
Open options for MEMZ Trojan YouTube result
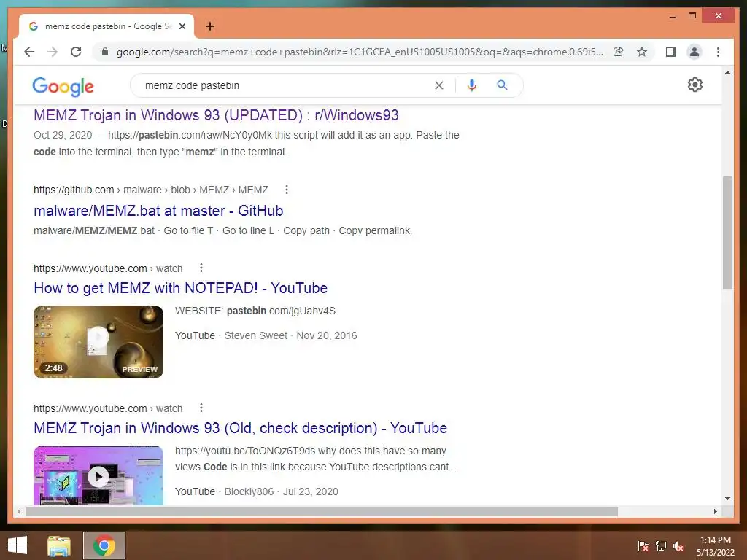(x=201, y=408)
